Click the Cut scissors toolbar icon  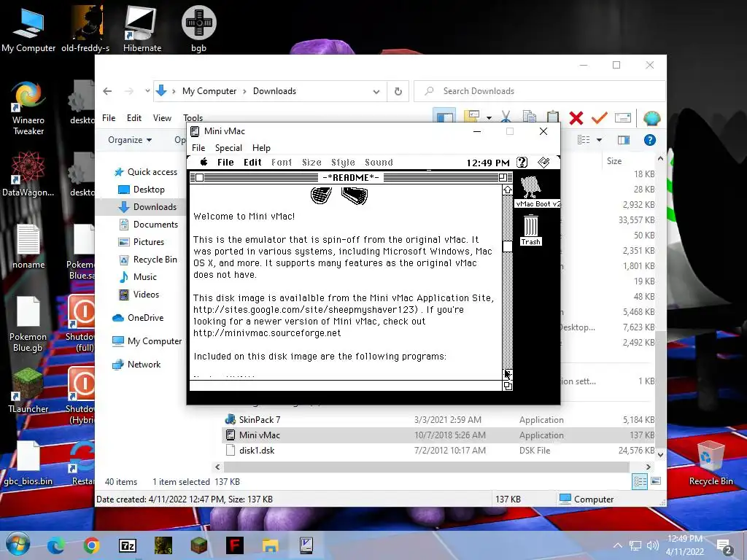[506, 117]
